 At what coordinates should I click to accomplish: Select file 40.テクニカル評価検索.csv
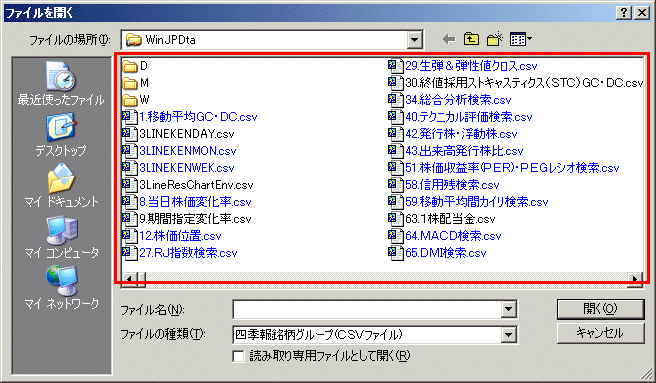point(469,117)
